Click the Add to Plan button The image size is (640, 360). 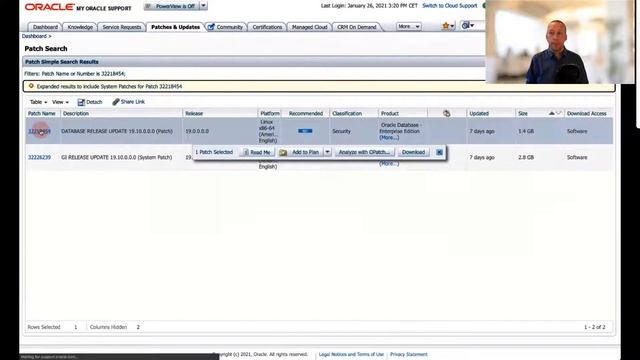pos(301,152)
